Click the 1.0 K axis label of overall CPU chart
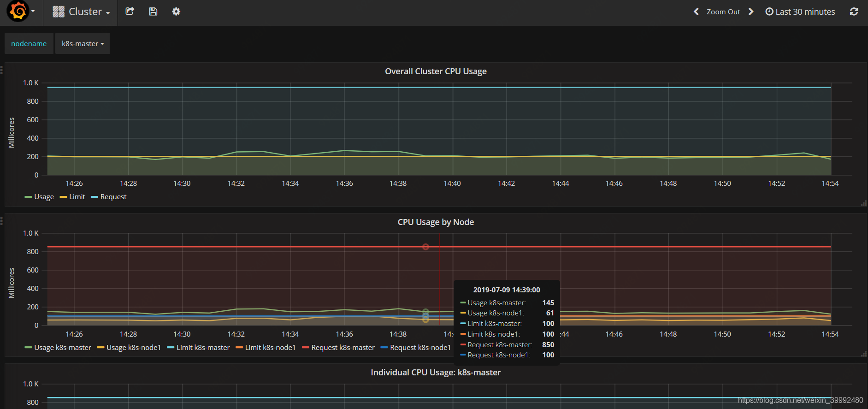This screenshot has height=409, width=868. 31,83
